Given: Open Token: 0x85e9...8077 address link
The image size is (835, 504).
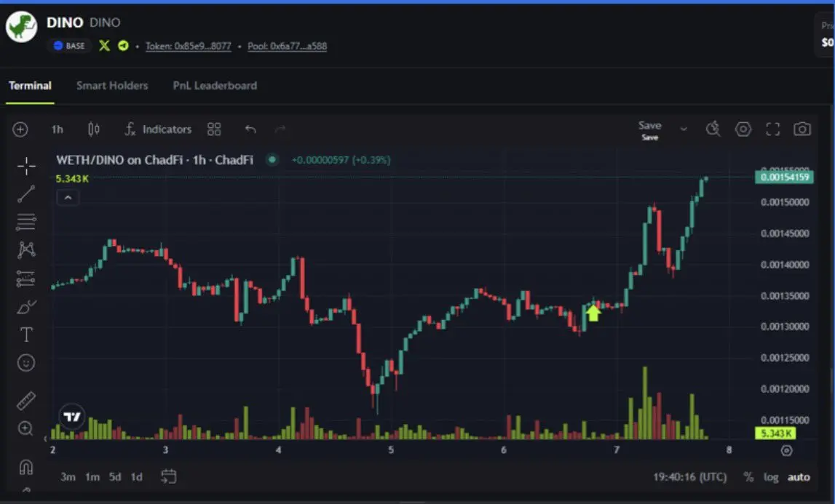Looking at the screenshot, I should (189, 46).
